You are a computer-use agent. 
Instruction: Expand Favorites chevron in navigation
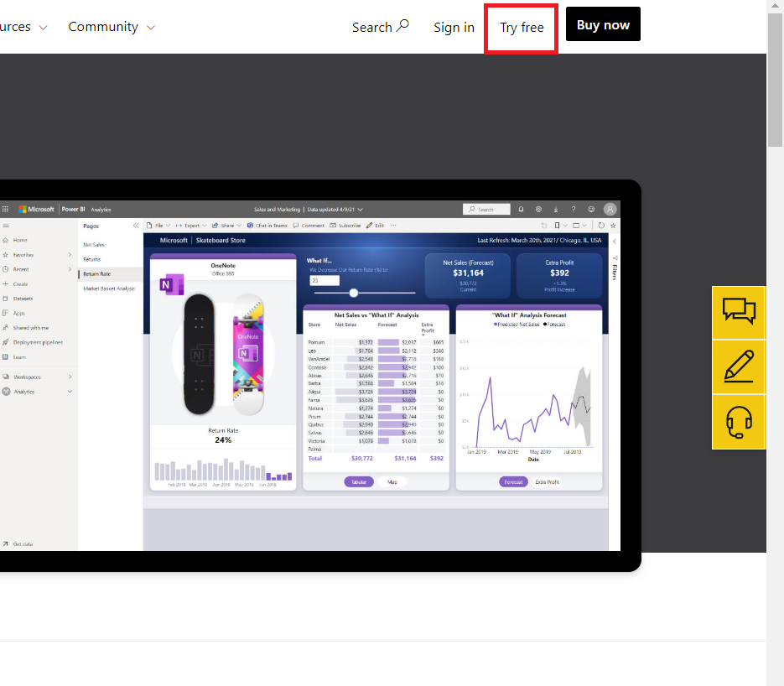[70, 254]
